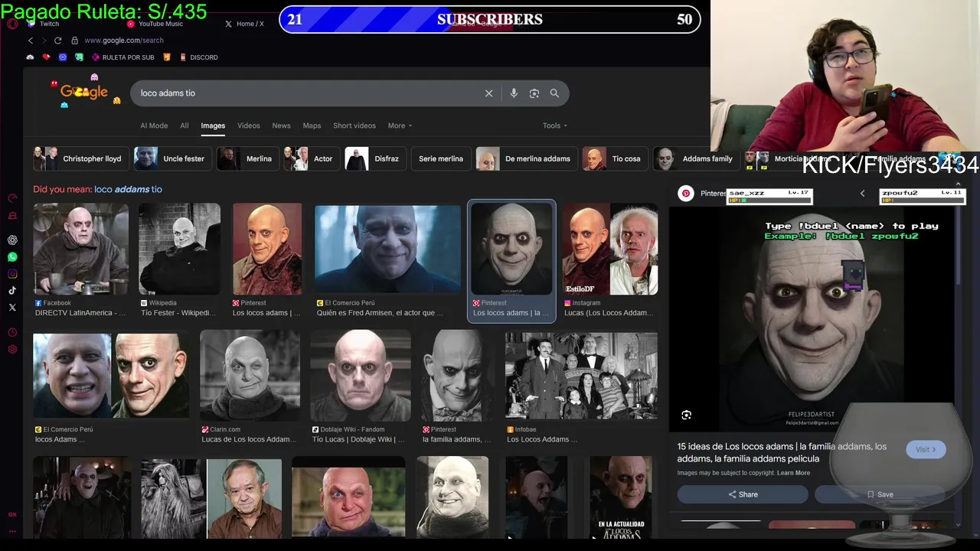Go back using the browser back arrow
Image resolution: width=980 pixels, height=551 pixels.
tap(31, 41)
